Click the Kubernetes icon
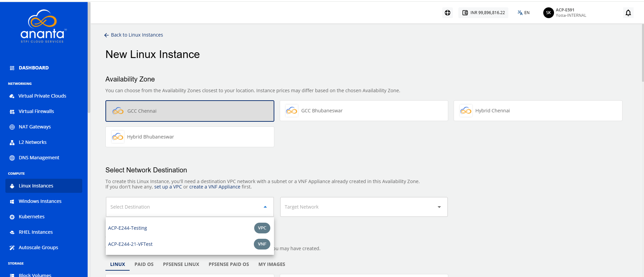 click(x=12, y=217)
